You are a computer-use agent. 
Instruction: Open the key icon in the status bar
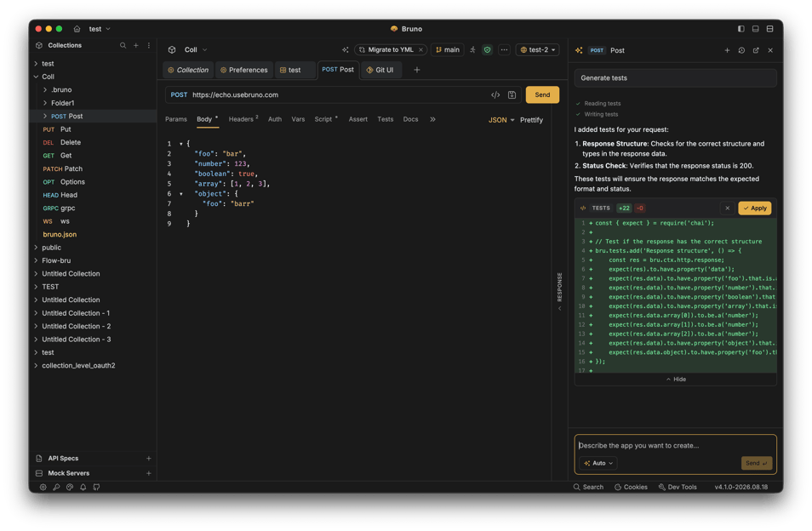pos(56,487)
